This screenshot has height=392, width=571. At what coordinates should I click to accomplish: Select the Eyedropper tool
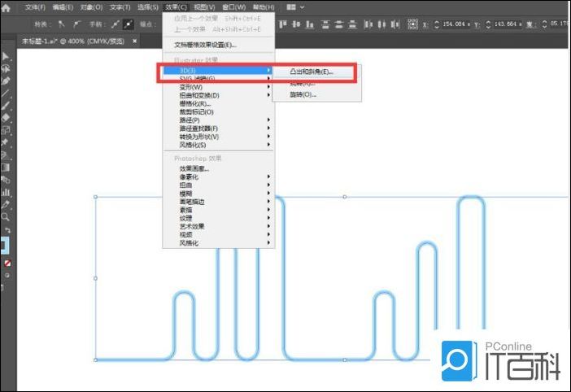[x=6, y=205]
